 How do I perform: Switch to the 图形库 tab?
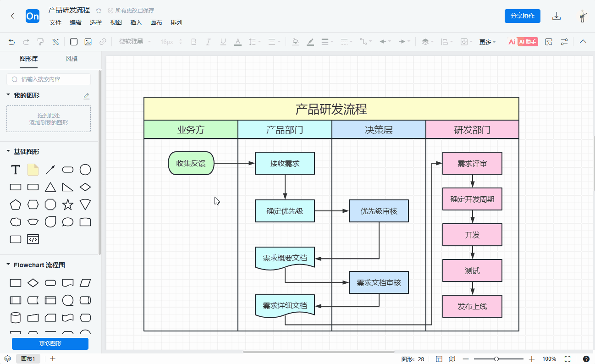point(29,59)
